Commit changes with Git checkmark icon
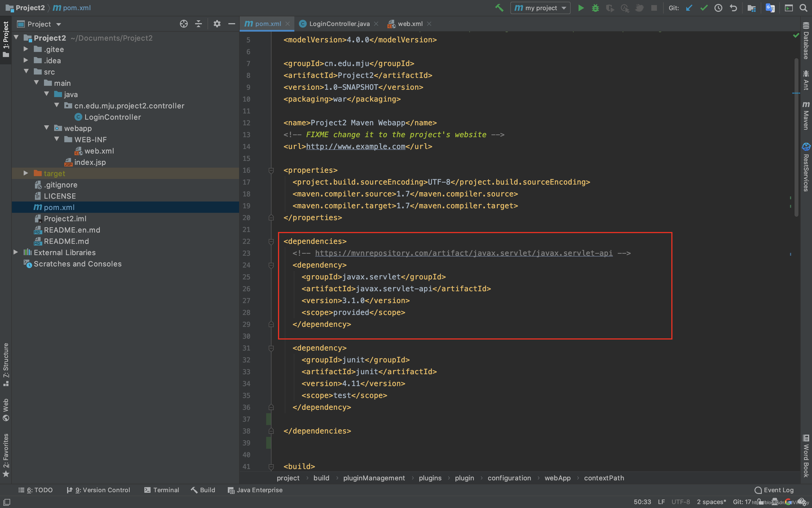 point(704,8)
